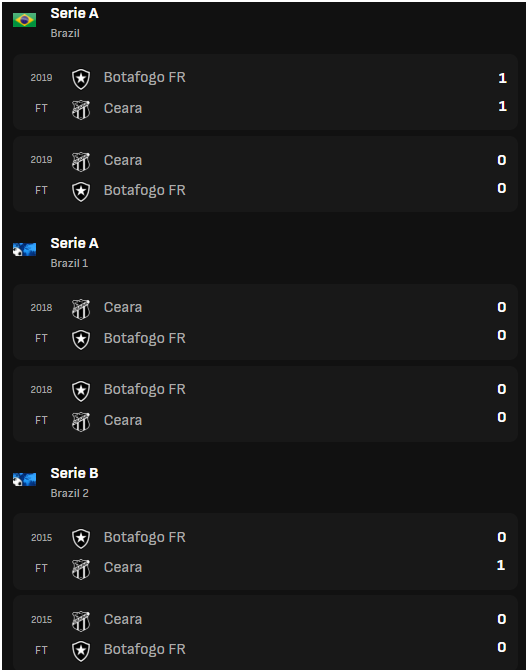Select Botafogo FR name in last 2015 match
This screenshot has width=528, height=672.
(144, 649)
